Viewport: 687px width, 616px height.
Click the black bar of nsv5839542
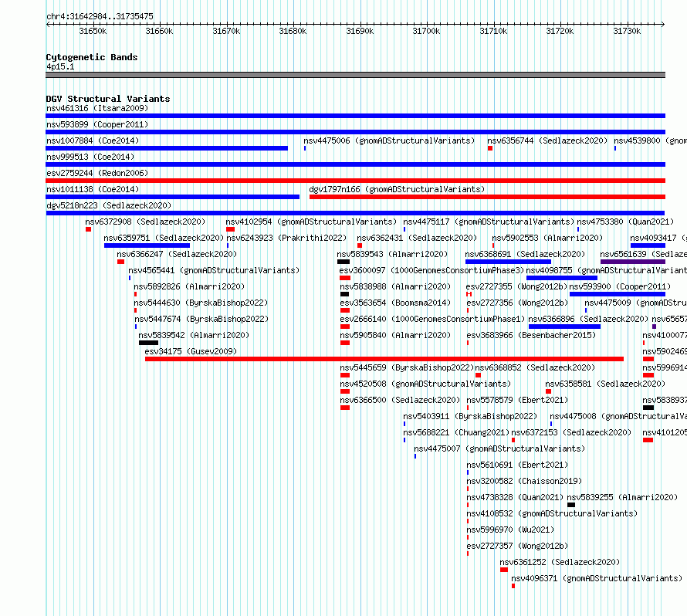tap(148, 343)
